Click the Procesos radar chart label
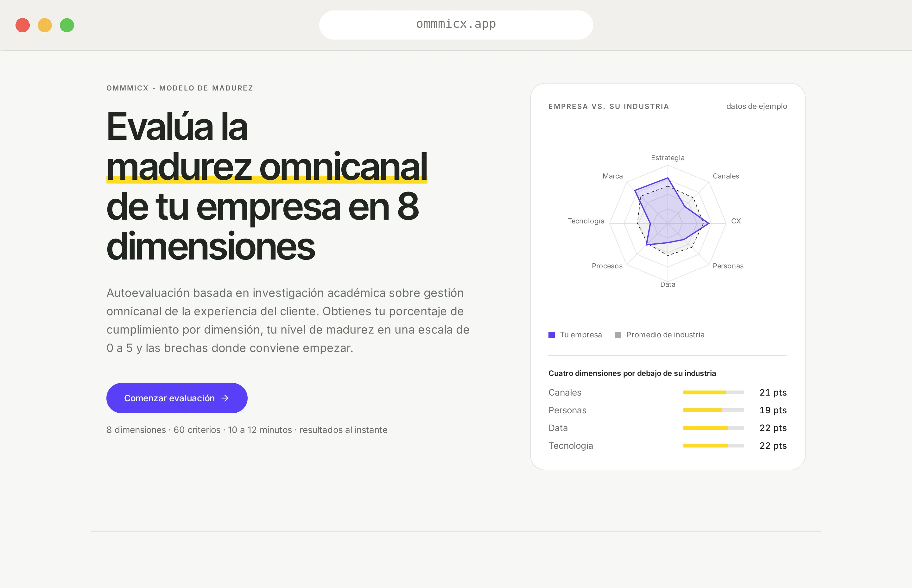912x588 pixels. (607, 266)
